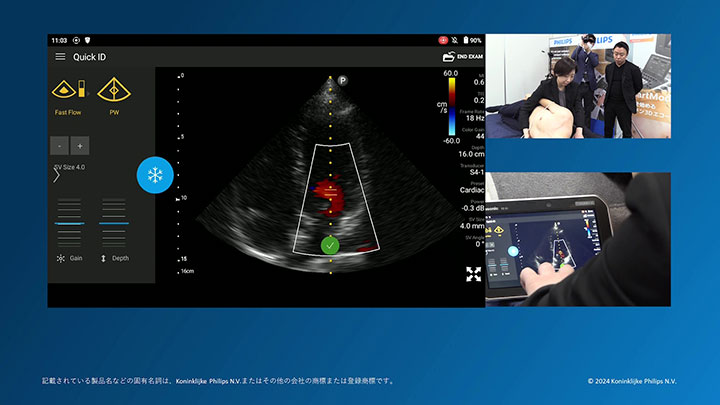
Task: Expand the side panel chevron arrow
Action: (x=56, y=175)
